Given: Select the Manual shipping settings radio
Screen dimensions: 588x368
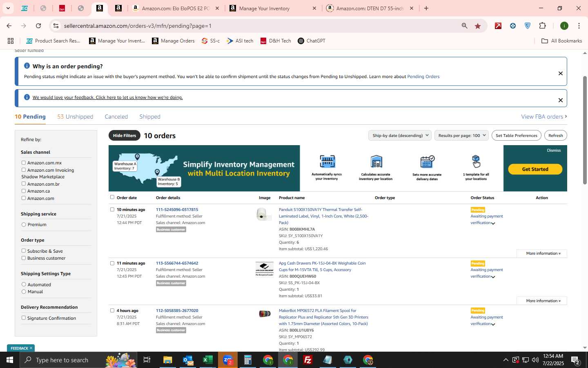Looking at the screenshot, I should [x=24, y=292].
